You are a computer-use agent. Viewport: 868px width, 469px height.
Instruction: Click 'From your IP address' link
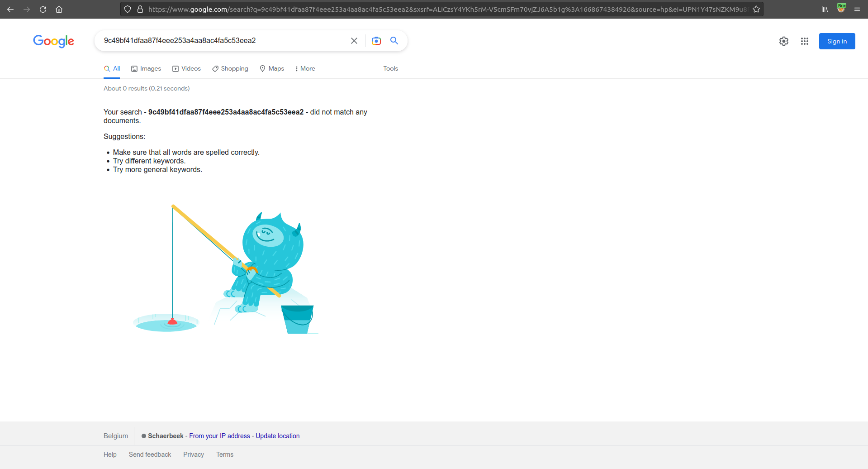[219, 436]
